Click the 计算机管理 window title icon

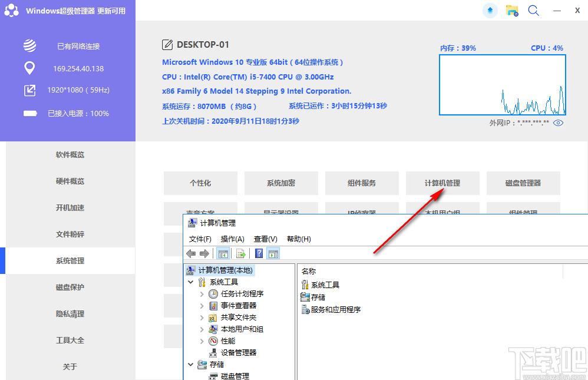coord(192,223)
